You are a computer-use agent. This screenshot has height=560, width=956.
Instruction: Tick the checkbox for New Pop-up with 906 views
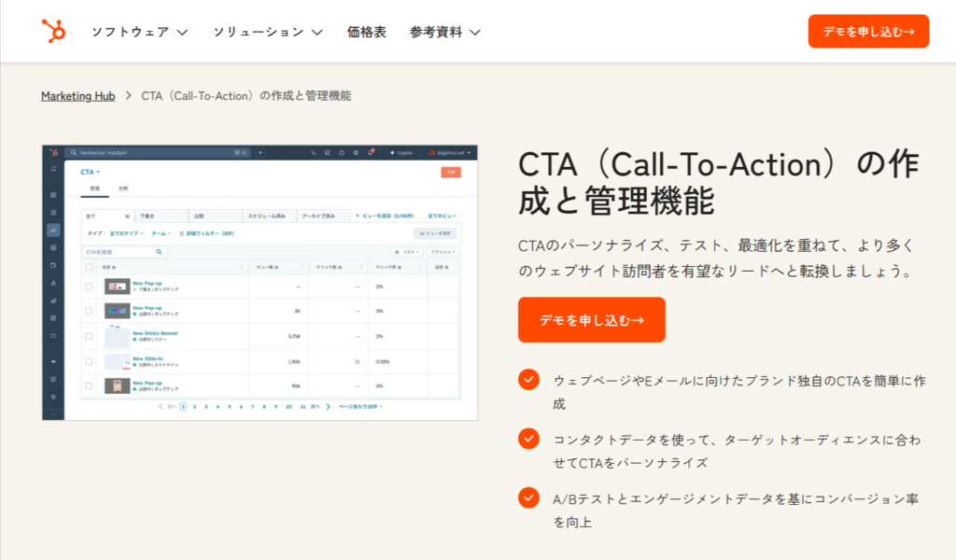(x=89, y=385)
